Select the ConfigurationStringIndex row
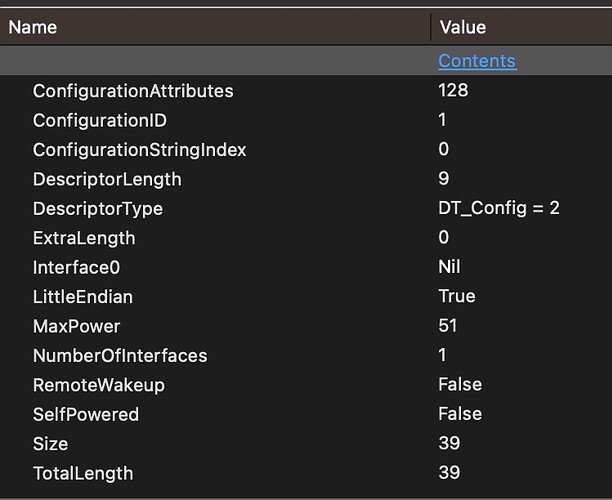The image size is (612, 500). (306, 150)
